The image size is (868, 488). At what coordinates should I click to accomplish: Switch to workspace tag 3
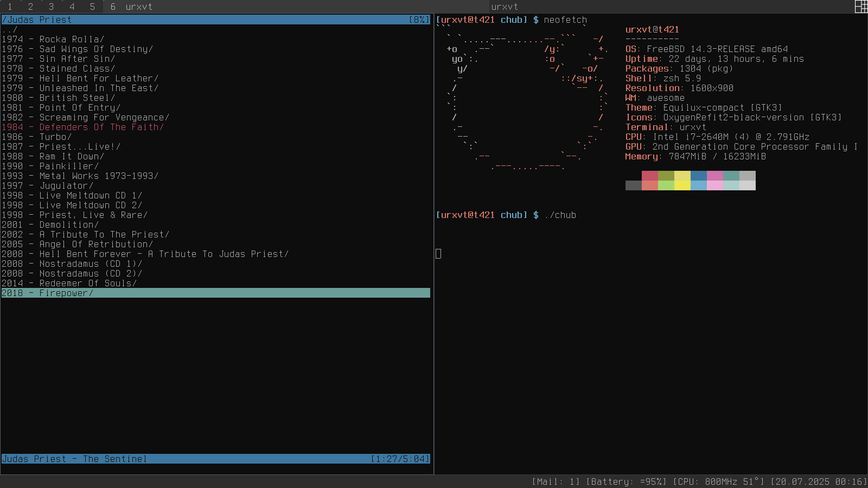pos(51,7)
